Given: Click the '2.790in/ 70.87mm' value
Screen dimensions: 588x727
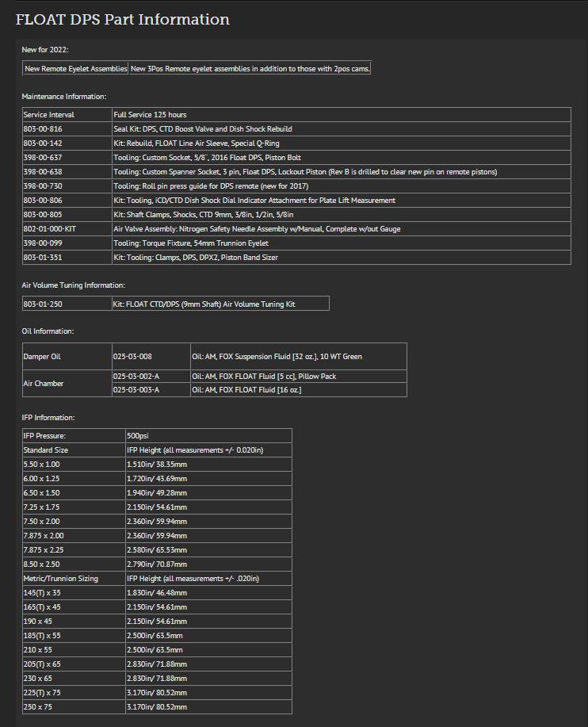Looking at the screenshot, I should [157, 564].
